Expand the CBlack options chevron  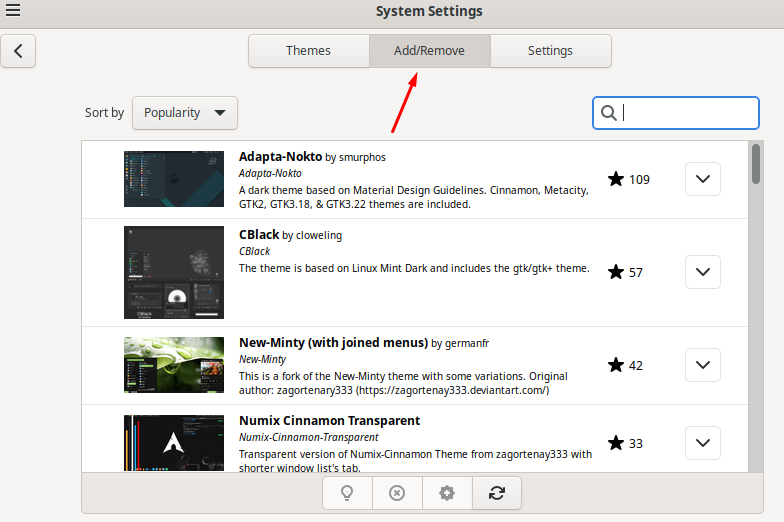coord(702,272)
